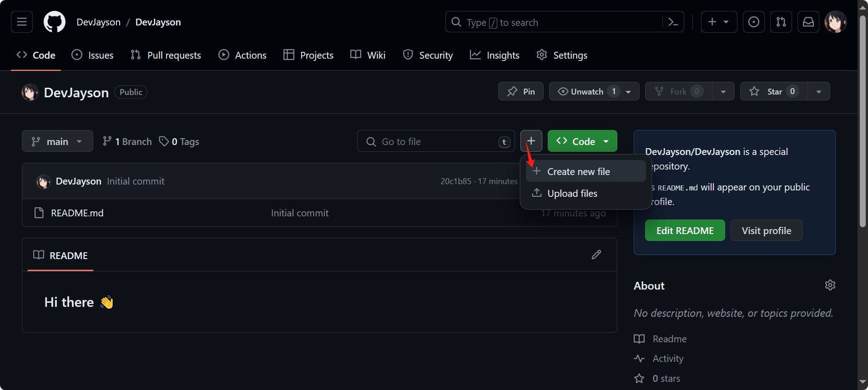Click the scrollbar down arrow

coord(863,382)
